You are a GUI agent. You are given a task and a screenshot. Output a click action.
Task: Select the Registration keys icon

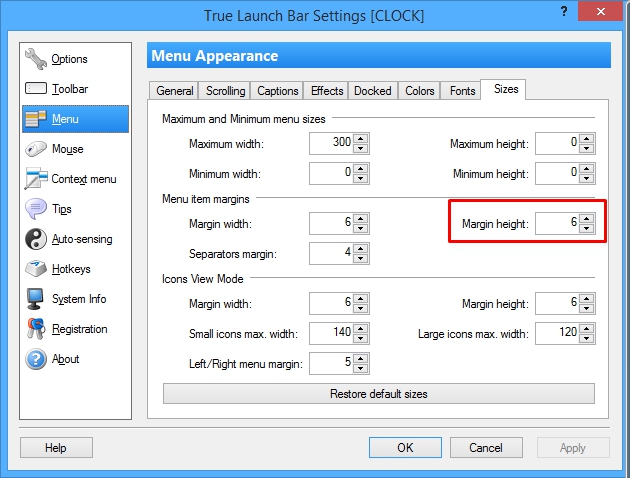coord(36,329)
